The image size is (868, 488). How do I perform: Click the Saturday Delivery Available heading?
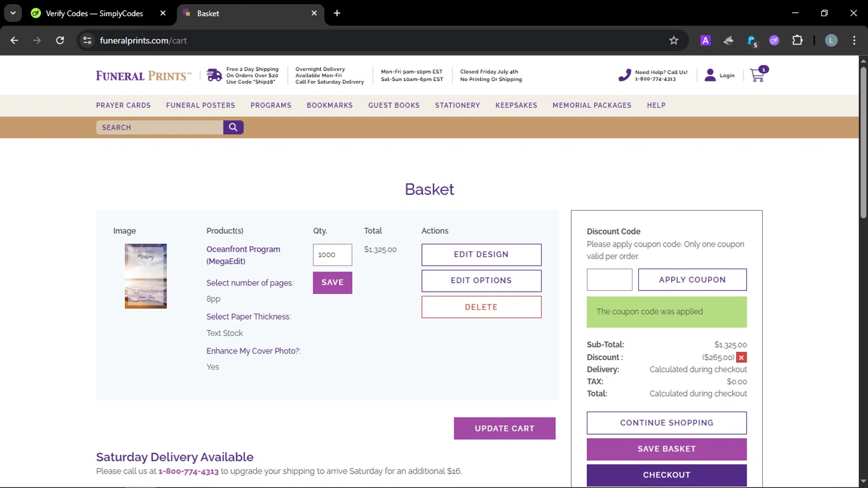coord(175,457)
